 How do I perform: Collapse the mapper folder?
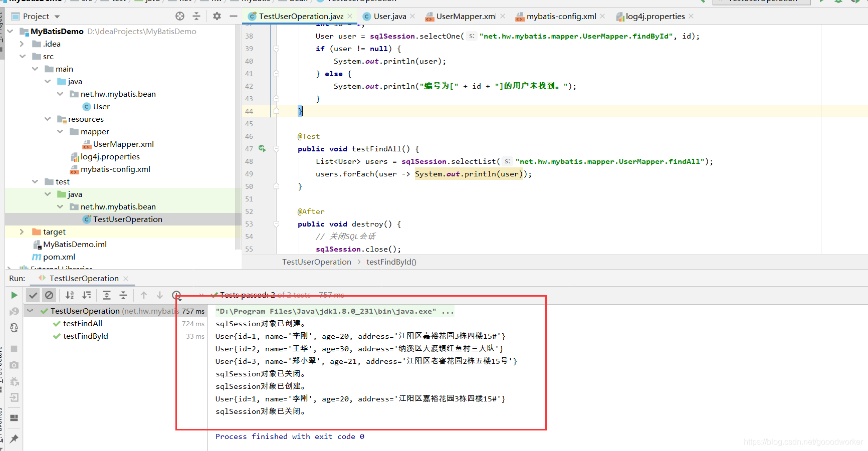[x=60, y=131]
